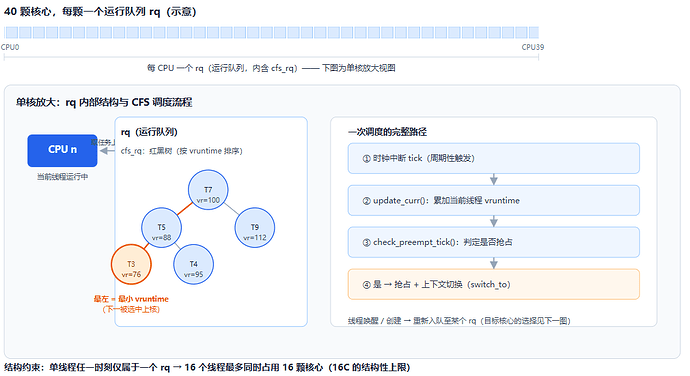Select tree node T4 vr=95

tap(194, 265)
